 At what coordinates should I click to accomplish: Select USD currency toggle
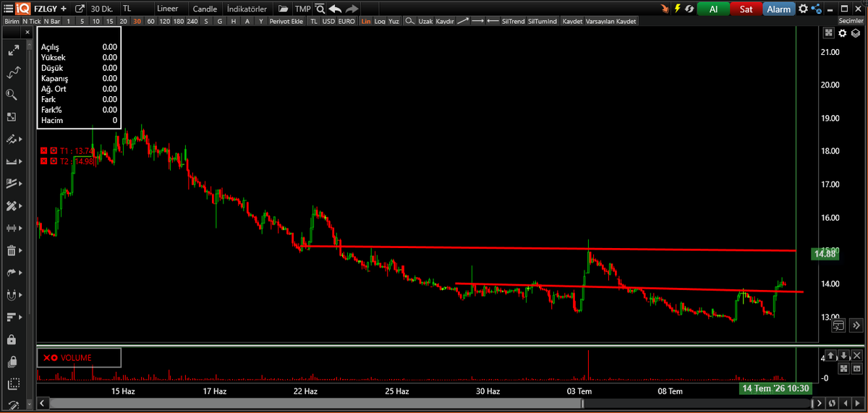pyautogui.click(x=328, y=22)
